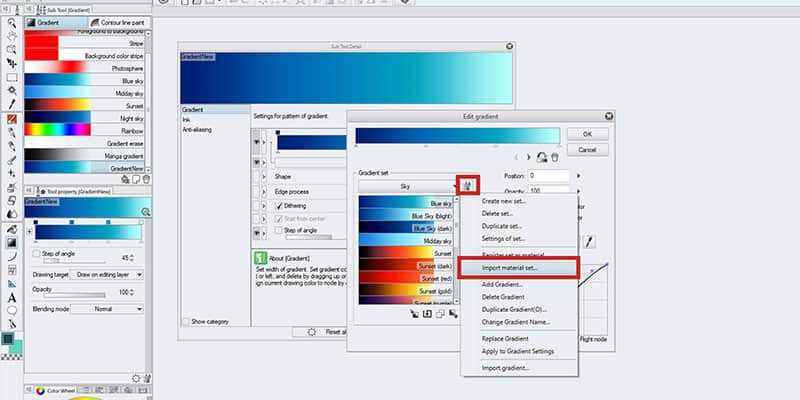Select the Auto select wand tool

(x=12, y=91)
